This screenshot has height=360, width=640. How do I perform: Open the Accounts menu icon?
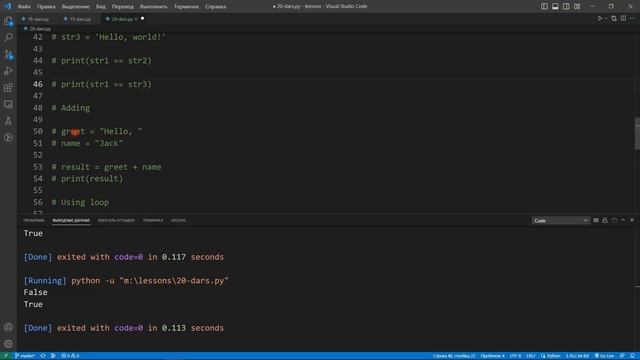pos(8,327)
